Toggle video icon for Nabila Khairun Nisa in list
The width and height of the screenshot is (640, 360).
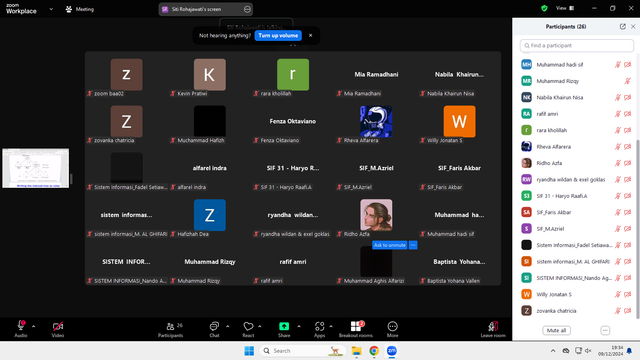coord(628,97)
